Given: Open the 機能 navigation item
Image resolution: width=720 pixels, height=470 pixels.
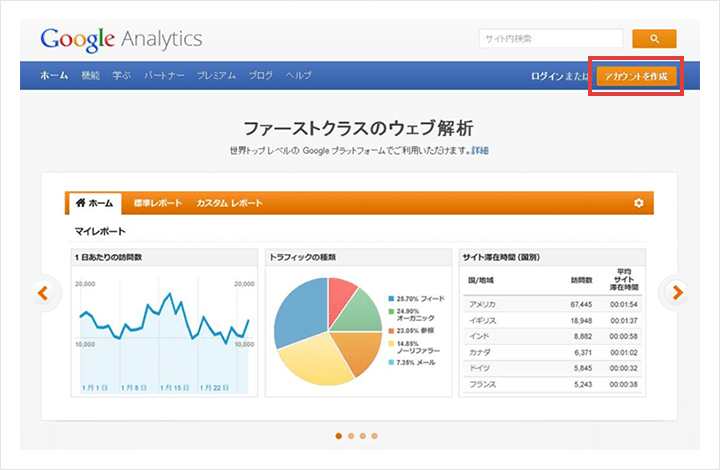Looking at the screenshot, I should pos(90,75).
